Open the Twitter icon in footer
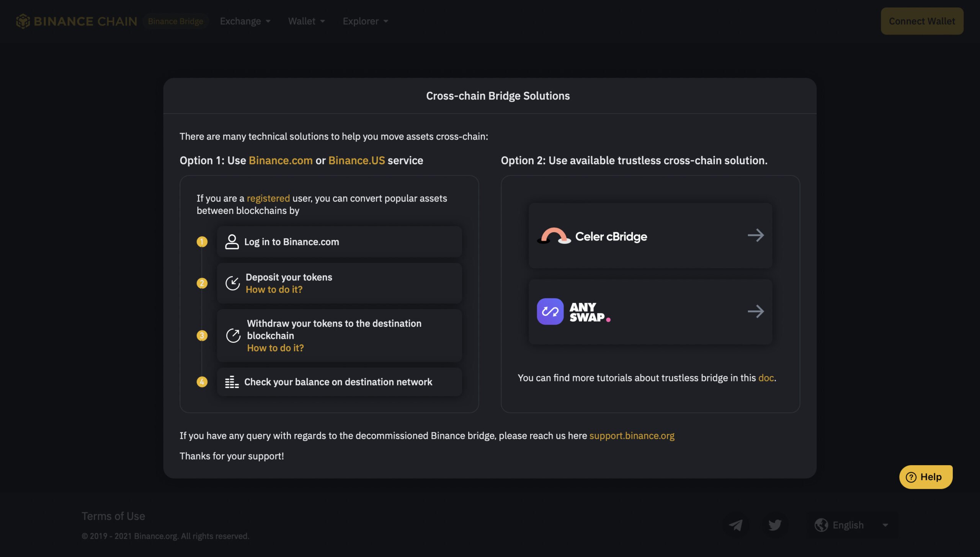The image size is (980, 557). (x=775, y=525)
